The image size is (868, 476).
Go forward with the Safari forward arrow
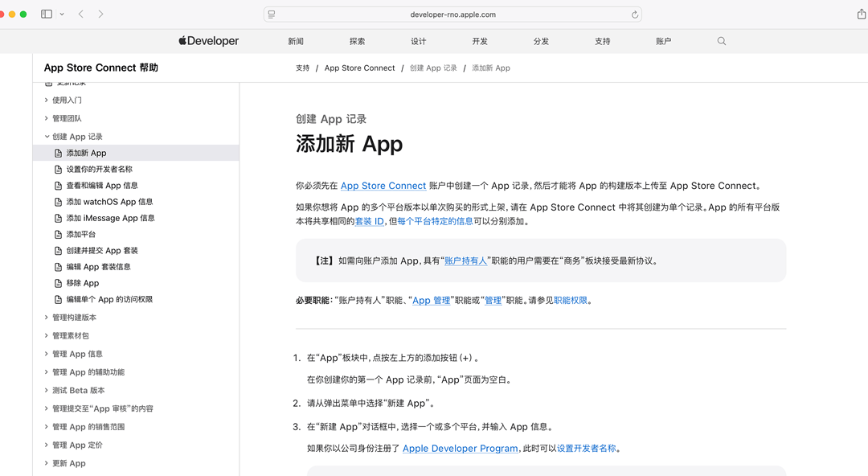coord(100,14)
